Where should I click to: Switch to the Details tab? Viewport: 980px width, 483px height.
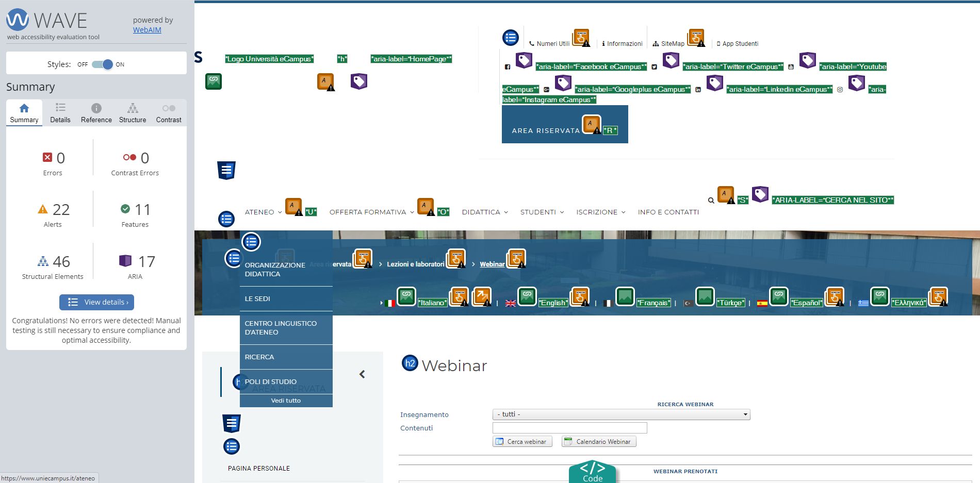(x=60, y=113)
